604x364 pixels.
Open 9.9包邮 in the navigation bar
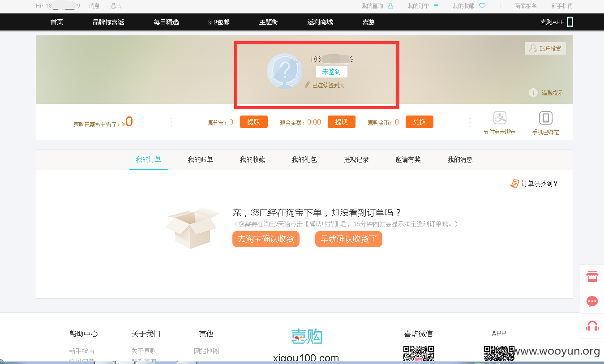pos(219,22)
